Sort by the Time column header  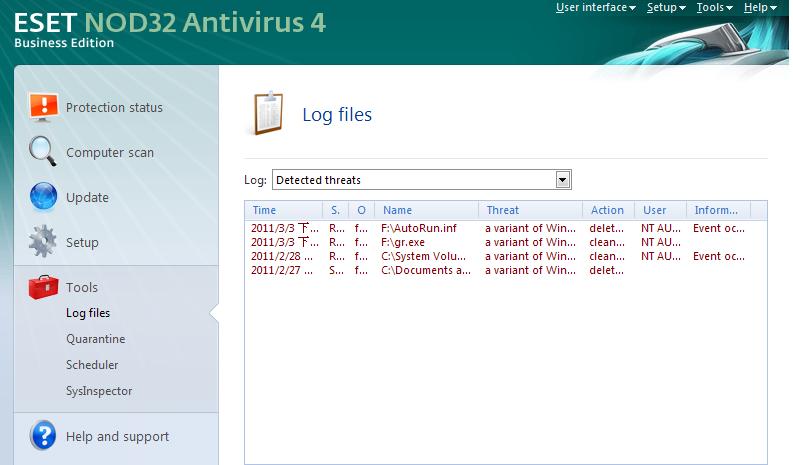coord(284,210)
